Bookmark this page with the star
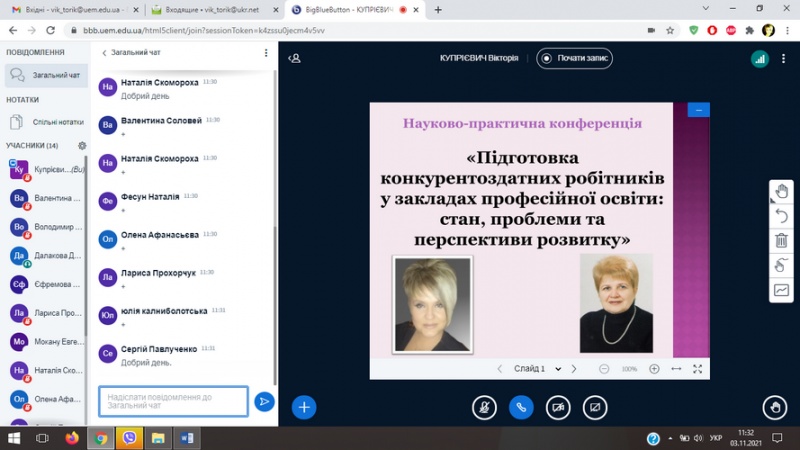Image resolution: width=800 pixels, height=450 pixels. [x=670, y=31]
